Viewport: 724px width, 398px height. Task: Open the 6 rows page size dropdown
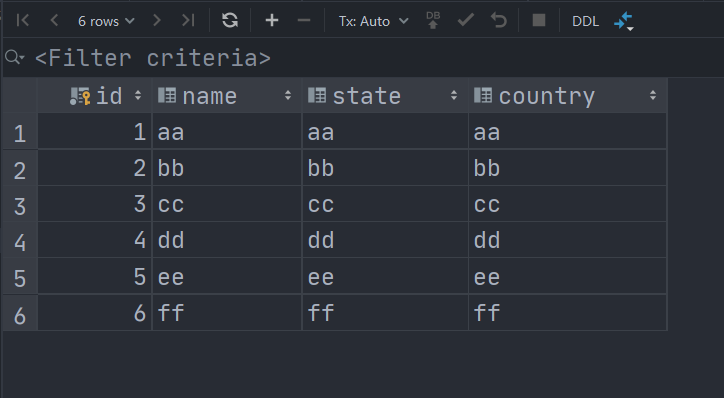pyautogui.click(x=106, y=21)
